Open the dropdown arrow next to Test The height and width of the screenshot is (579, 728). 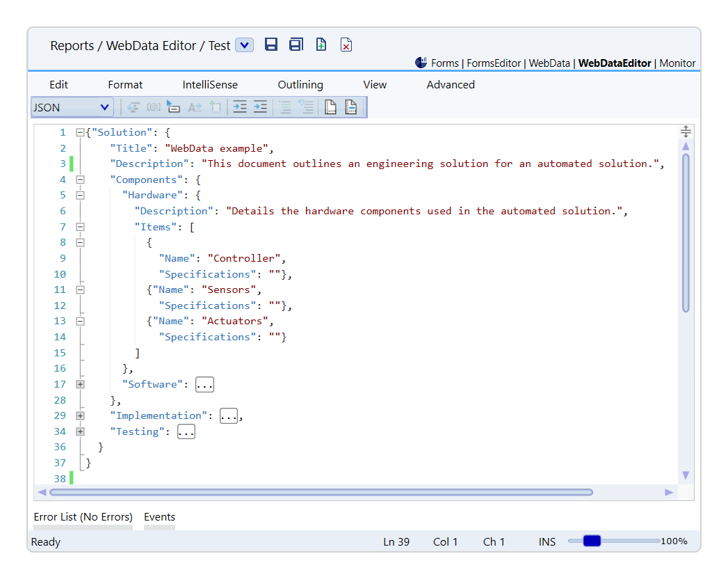tap(244, 45)
